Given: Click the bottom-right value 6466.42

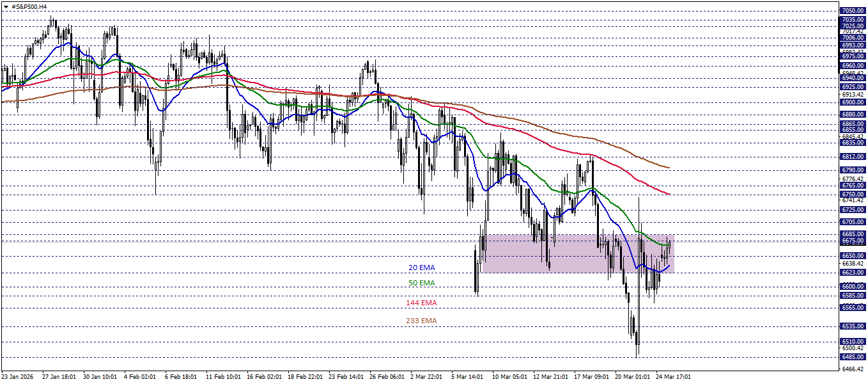Looking at the screenshot, I should (x=852, y=368).
